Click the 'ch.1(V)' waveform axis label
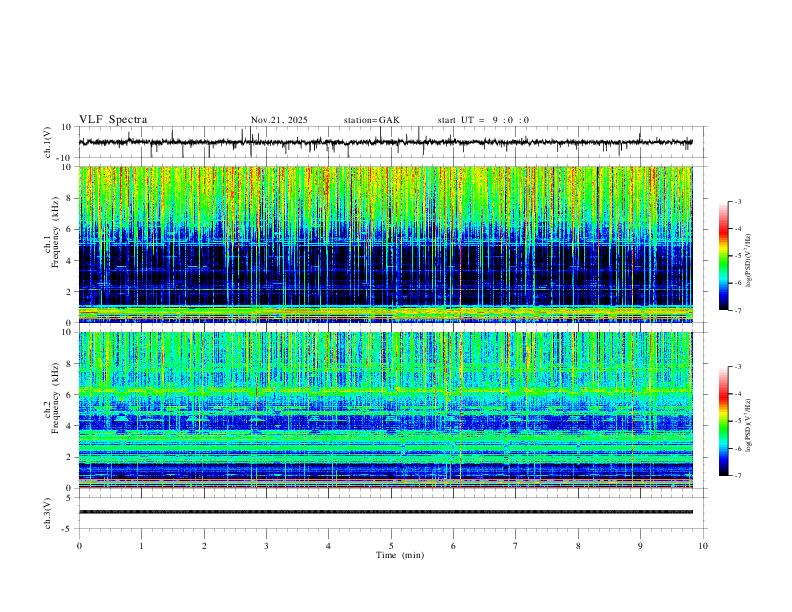 pos(47,142)
